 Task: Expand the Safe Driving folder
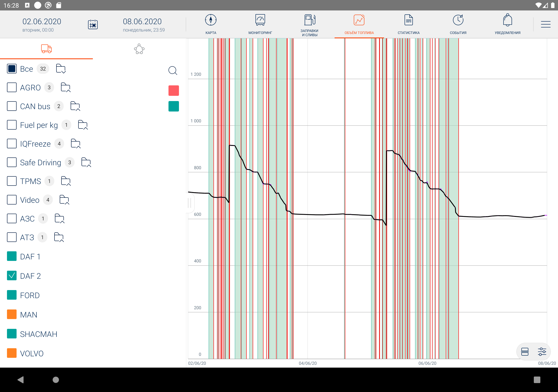click(86, 162)
